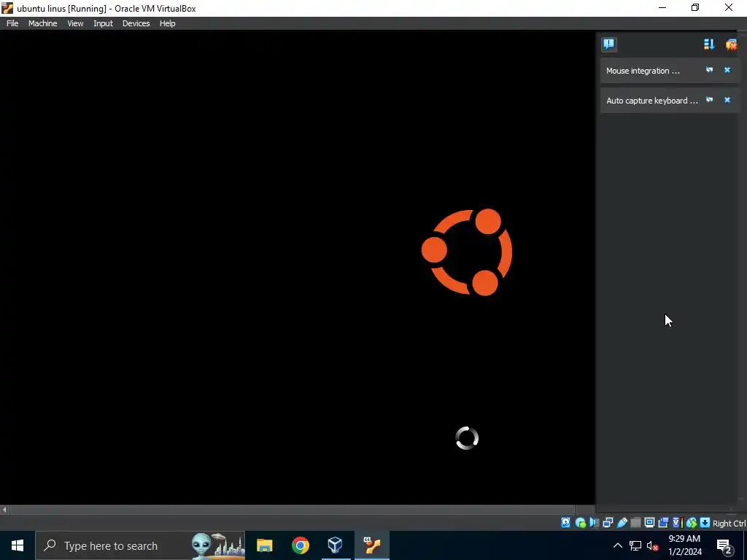Expand the Auto capture keyboard notification text

coord(651,101)
